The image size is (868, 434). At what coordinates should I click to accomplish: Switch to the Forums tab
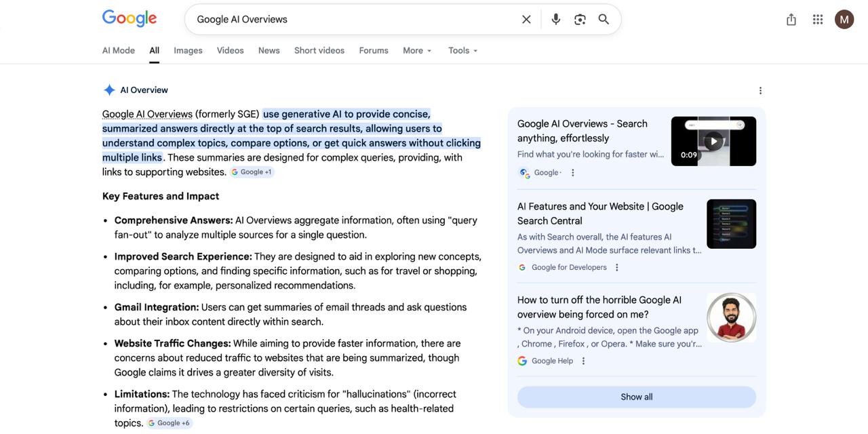tap(374, 51)
